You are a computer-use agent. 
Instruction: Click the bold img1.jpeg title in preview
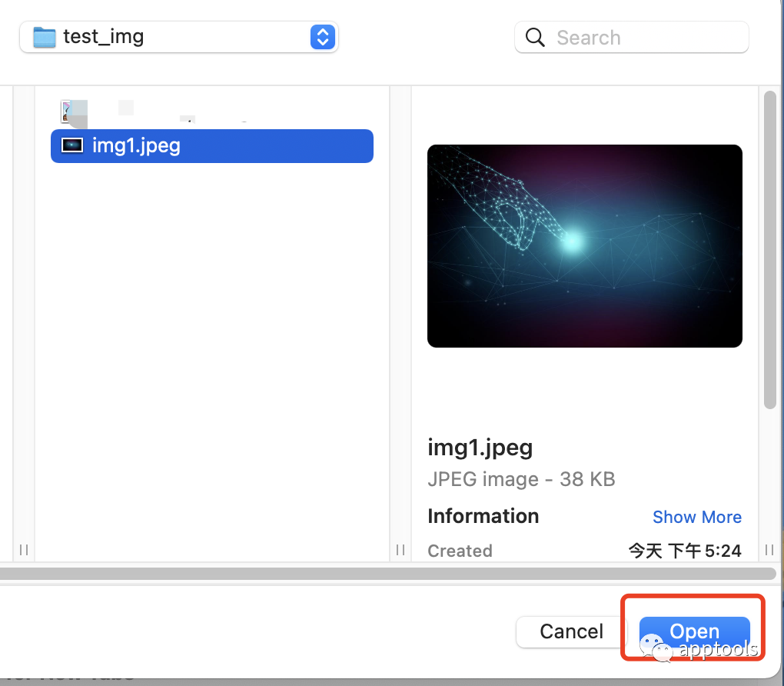tap(480, 448)
